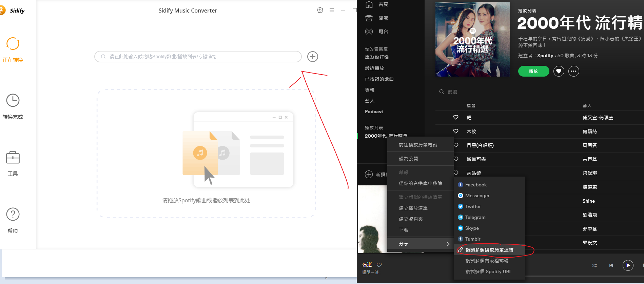Select 設為公開 in context menu
Screen dimensions: 644x284
(421, 159)
